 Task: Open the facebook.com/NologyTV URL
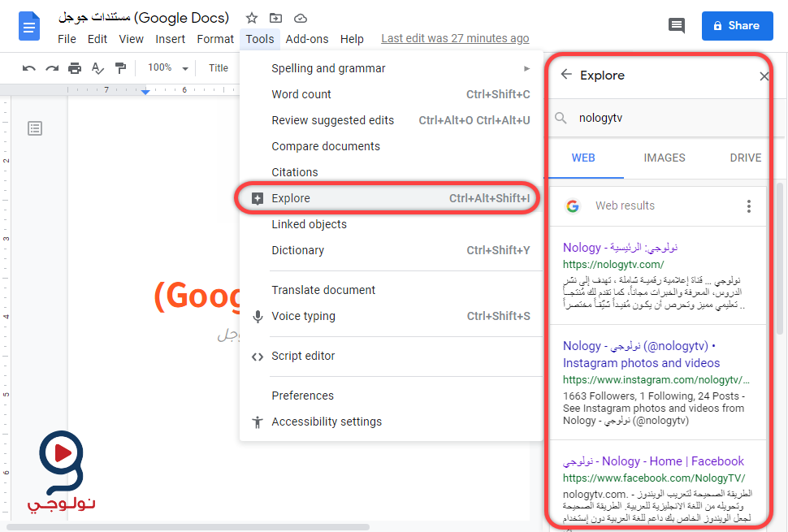click(x=654, y=478)
